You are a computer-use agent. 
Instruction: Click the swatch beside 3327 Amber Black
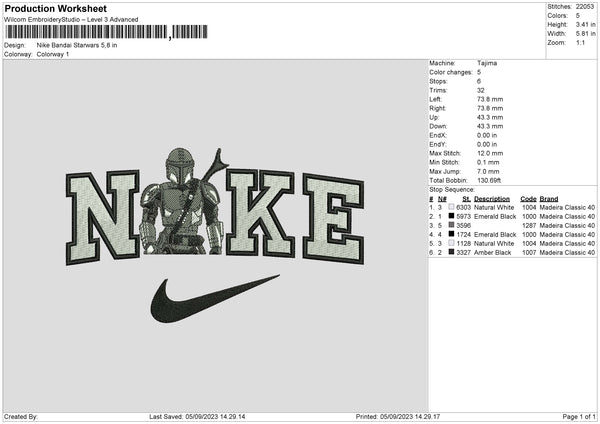(x=452, y=252)
